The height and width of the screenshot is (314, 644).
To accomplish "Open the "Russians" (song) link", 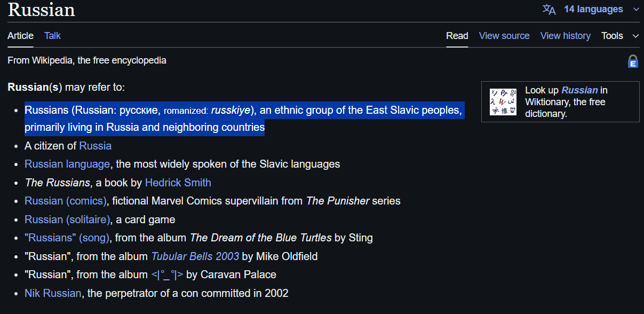I will point(67,238).
